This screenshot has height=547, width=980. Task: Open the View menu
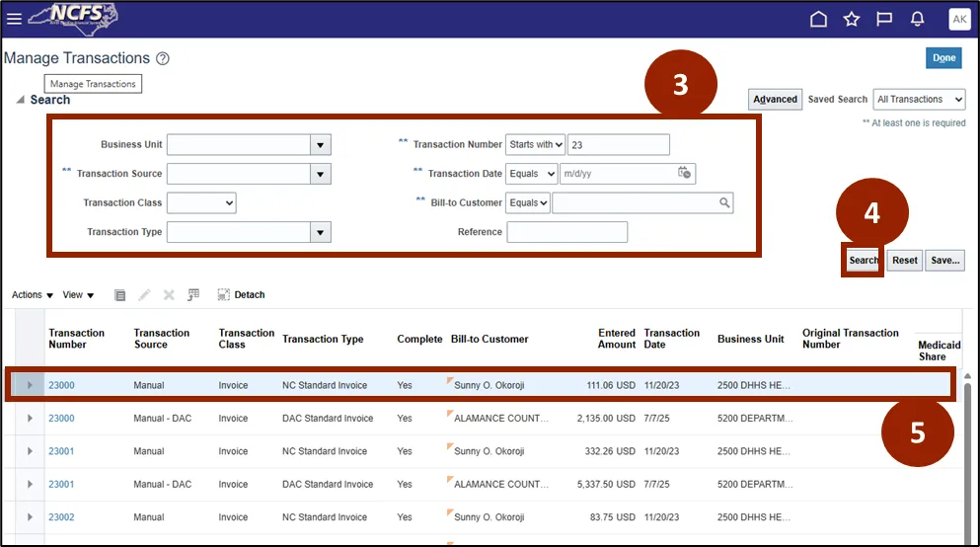point(78,294)
